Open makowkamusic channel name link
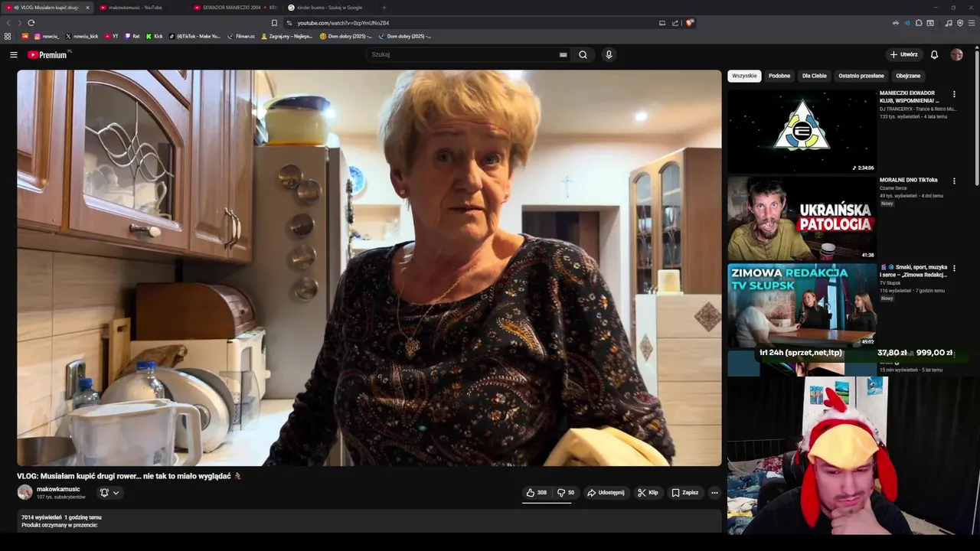This screenshot has height=551, width=980. [x=58, y=489]
